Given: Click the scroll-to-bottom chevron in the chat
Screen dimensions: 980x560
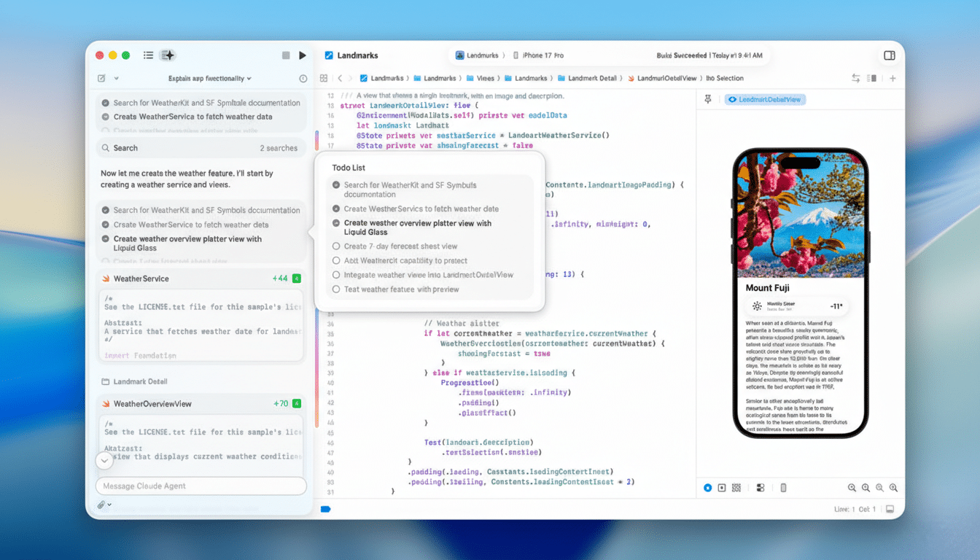Looking at the screenshot, I should [104, 460].
